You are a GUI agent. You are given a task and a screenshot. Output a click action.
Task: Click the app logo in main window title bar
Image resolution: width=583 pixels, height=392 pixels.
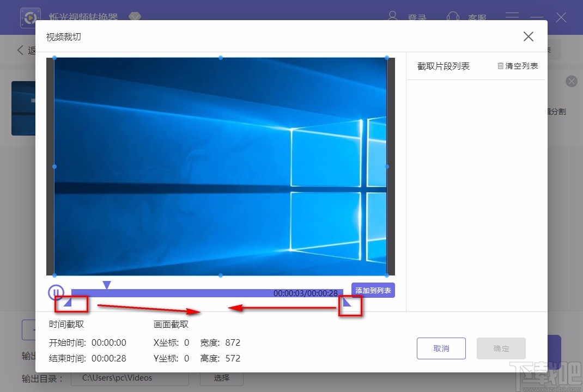click(31, 17)
